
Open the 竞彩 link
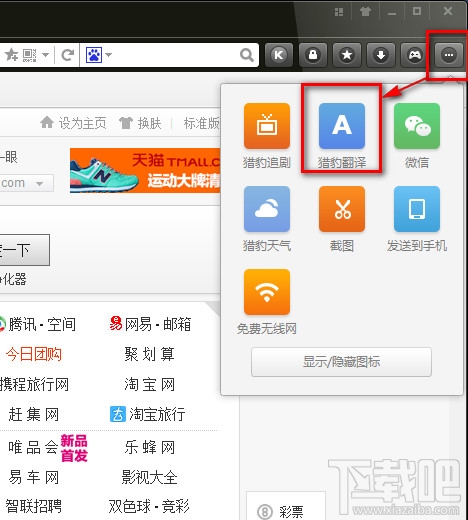pyautogui.click(x=176, y=506)
